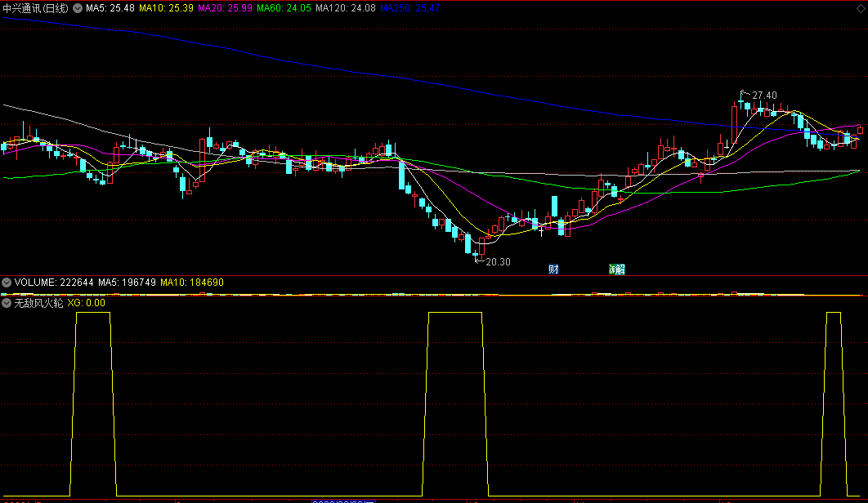Screen dimensions: 868x503
Task: Select the MA120: 24.08 label
Action: [x=346, y=8]
